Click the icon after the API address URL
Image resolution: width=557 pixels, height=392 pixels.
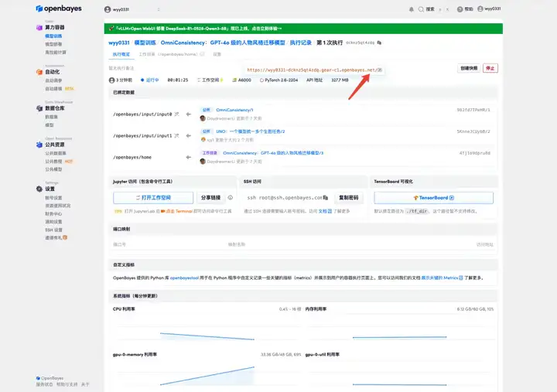(380, 70)
